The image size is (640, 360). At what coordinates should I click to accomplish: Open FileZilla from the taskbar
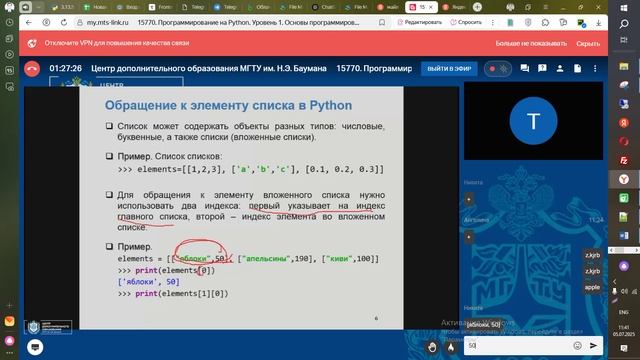pos(623,160)
